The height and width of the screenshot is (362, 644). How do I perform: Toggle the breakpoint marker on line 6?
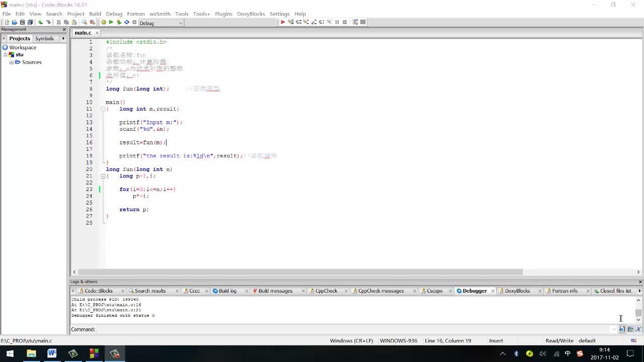100,75
